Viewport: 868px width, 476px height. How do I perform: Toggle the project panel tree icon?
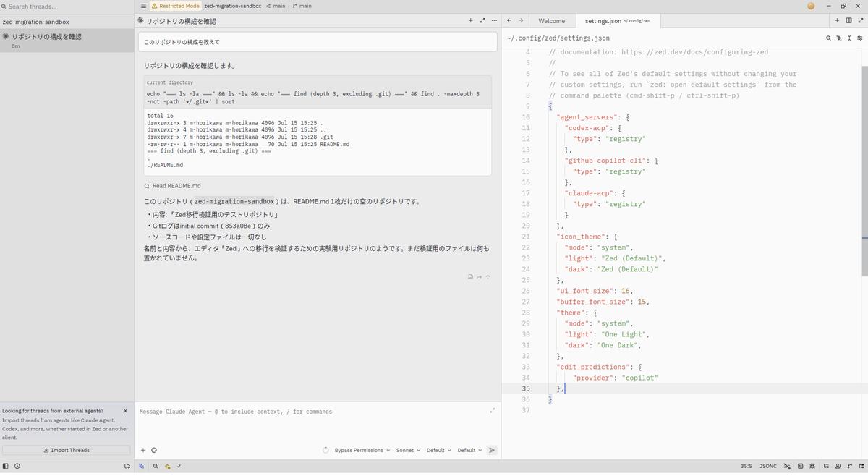[x=861, y=467]
